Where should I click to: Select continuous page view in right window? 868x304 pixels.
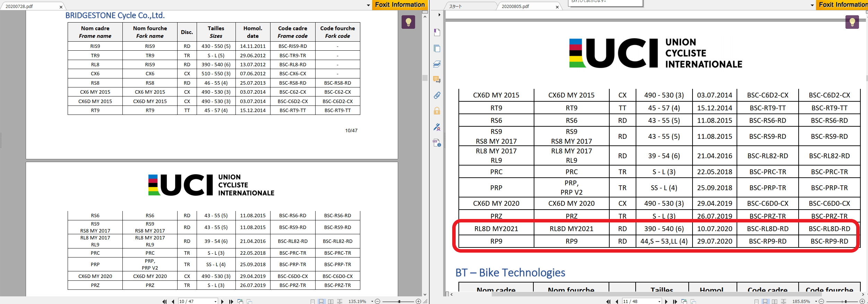pos(766,302)
